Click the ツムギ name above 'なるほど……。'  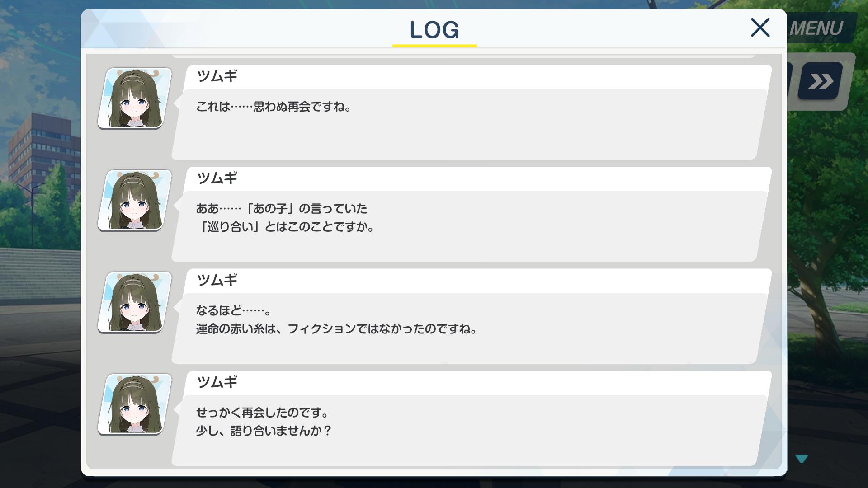pyautogui.click(x=217, y=281)
